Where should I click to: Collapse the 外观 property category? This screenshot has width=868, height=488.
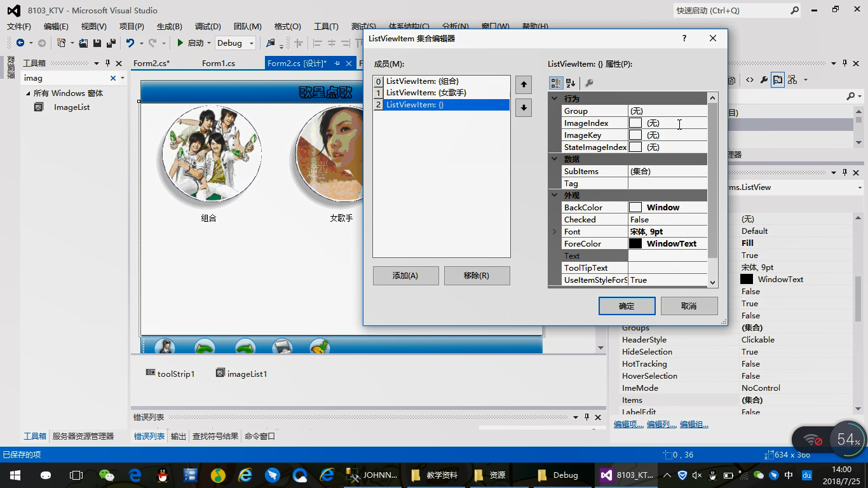coord(555,195)
